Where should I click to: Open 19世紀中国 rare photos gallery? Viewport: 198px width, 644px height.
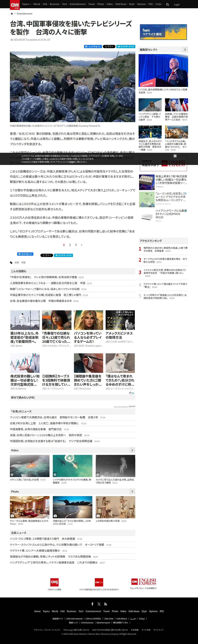tap(115, 507)
